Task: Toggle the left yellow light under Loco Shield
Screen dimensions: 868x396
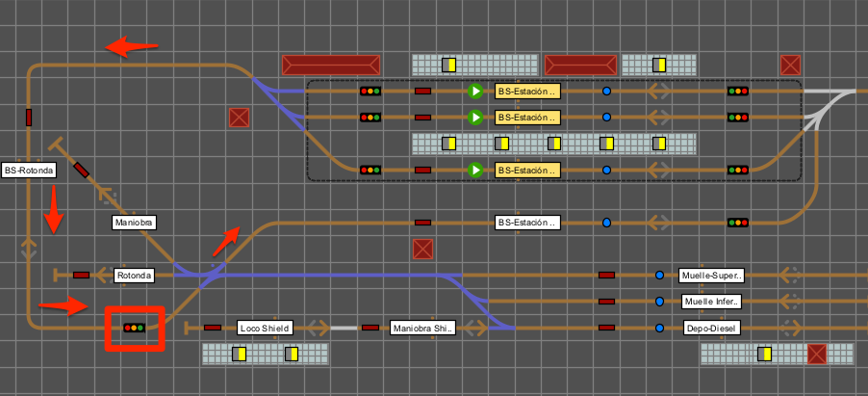Action: click(239, 354)
